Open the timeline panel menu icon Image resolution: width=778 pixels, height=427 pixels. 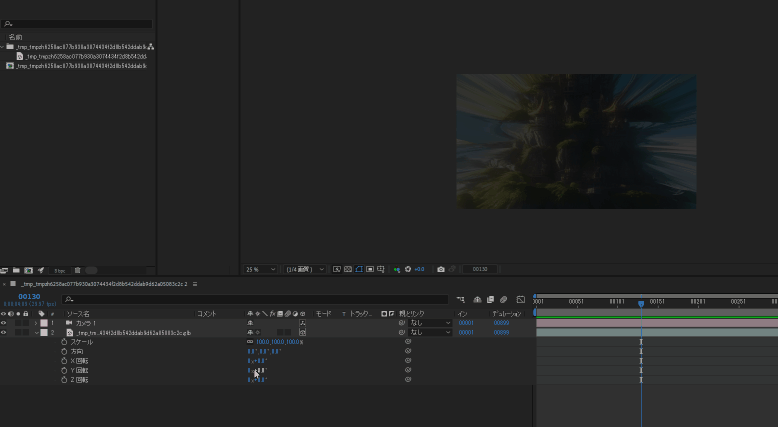click(x=195, y=284)
